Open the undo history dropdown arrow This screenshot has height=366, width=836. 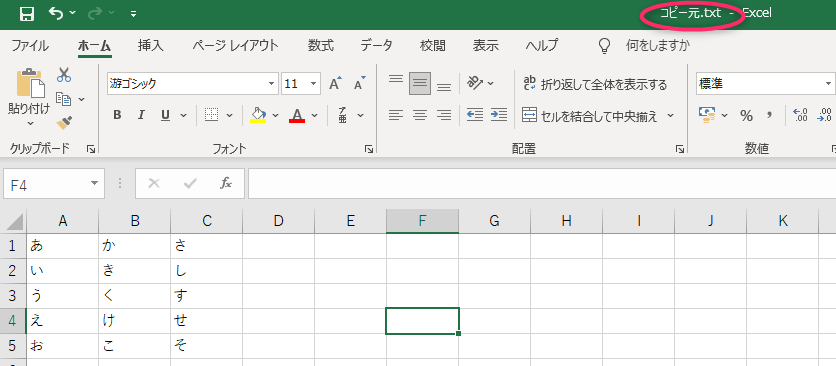tap(73, 13)
